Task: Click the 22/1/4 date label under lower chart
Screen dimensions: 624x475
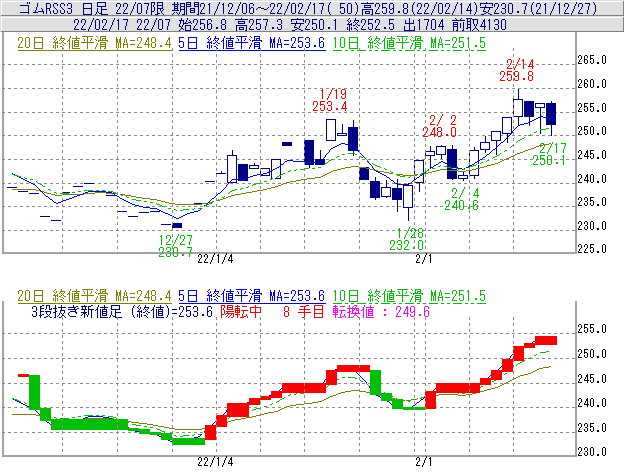Action: pos(215,462)
